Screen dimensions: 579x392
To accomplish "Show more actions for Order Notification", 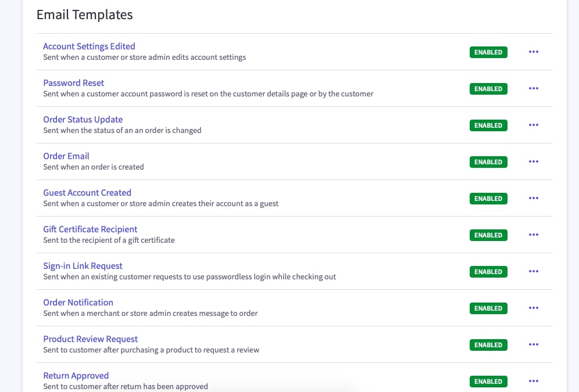I will 533,308.
